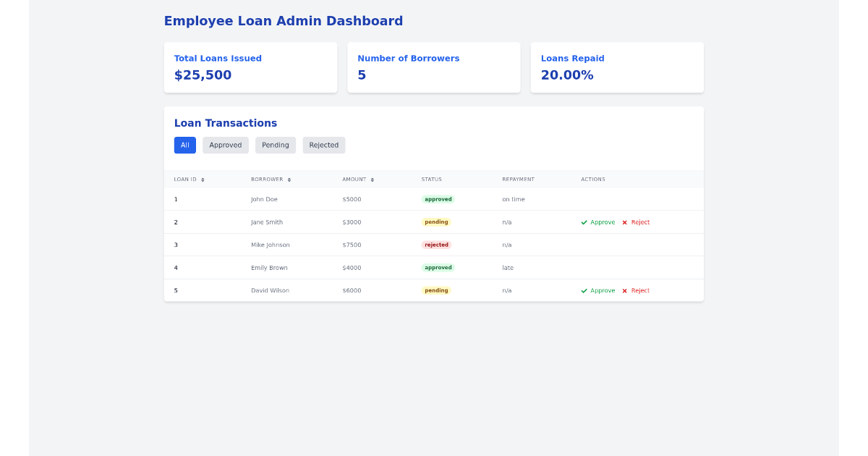This screenshot has height=456, width=868.
Task: Click the Total Loans Issued card
Action: tap(250, 67)
